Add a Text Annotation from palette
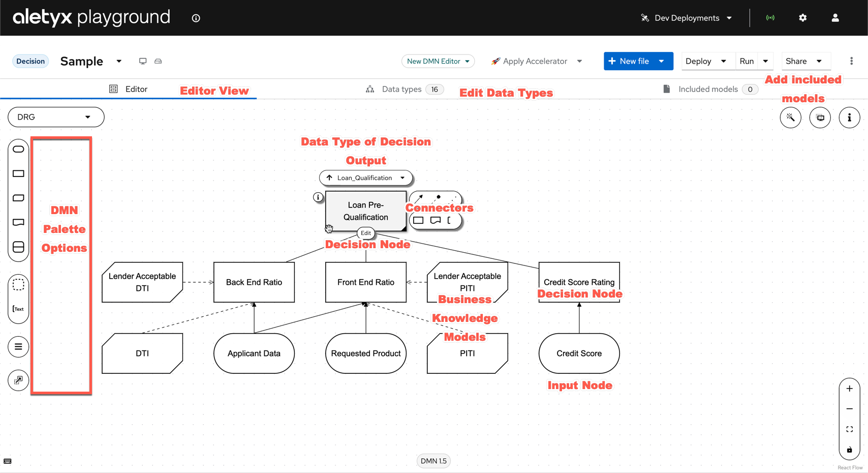 (18, 309)
